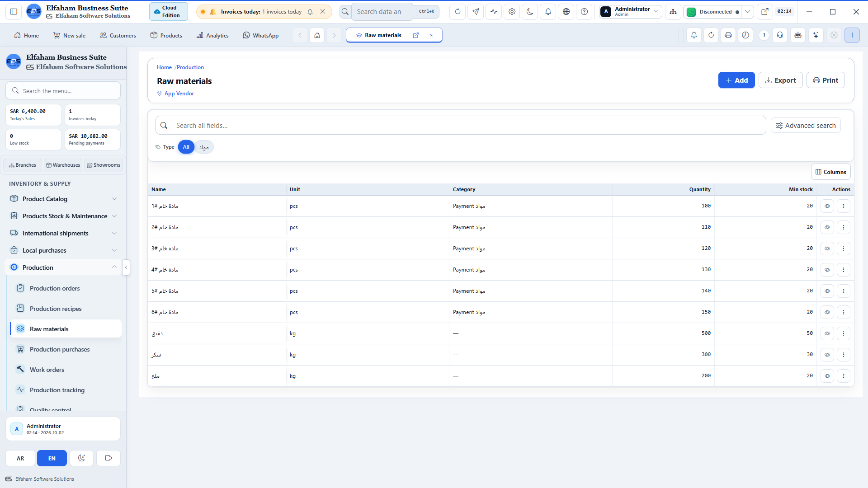Open the help question mark icon
The image size is (868, 488).
[x=584, y=12]
